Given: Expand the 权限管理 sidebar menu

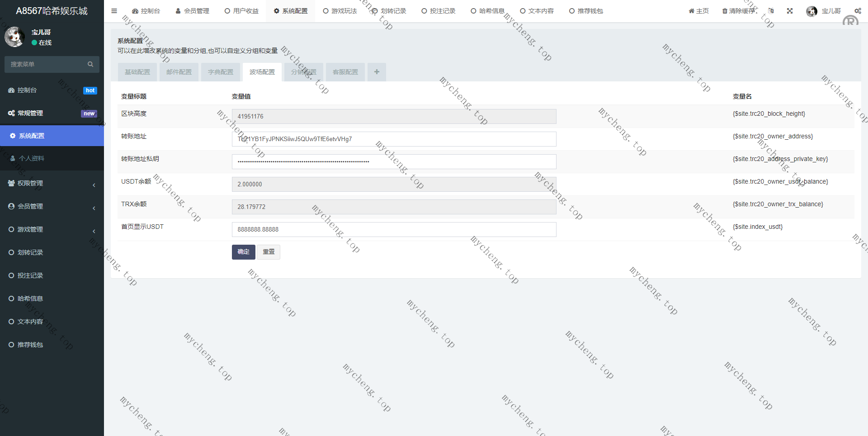Looking at the screenshot, I should [x=52, y=183].
